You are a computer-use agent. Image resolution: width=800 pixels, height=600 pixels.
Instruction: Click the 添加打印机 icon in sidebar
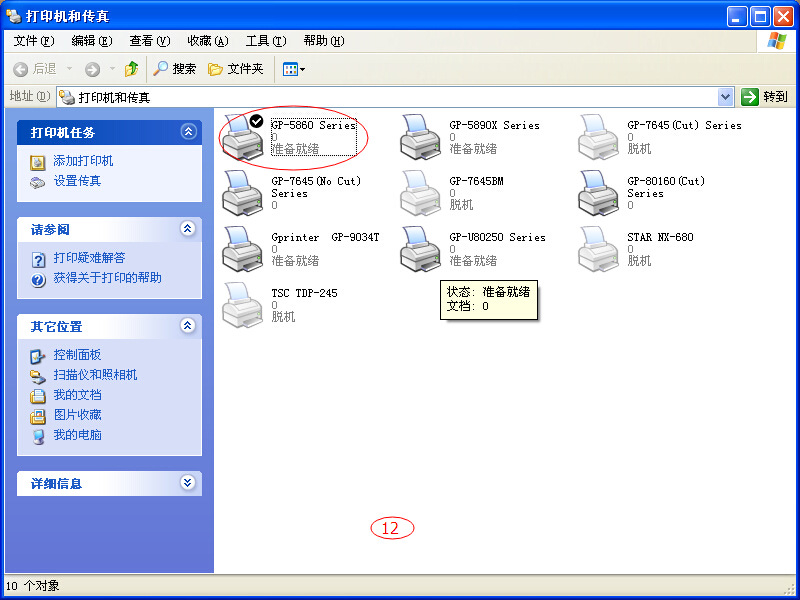pyautogui.click(x=38, y=162)
